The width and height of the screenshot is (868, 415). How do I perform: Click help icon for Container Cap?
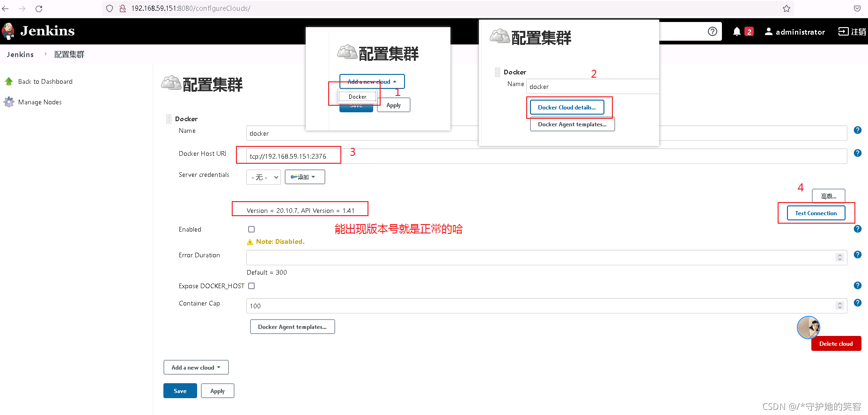point(858,303)
